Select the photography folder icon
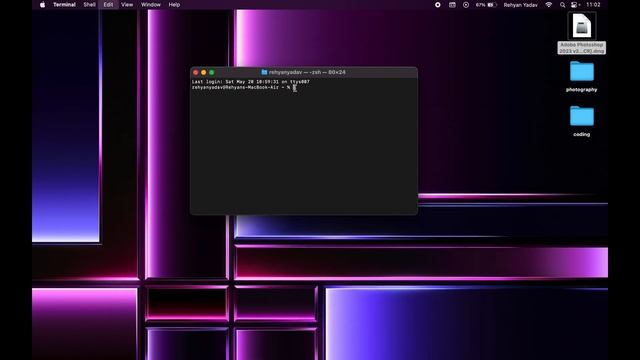Viewport: 640px width, 360px height. coord(582,71)
